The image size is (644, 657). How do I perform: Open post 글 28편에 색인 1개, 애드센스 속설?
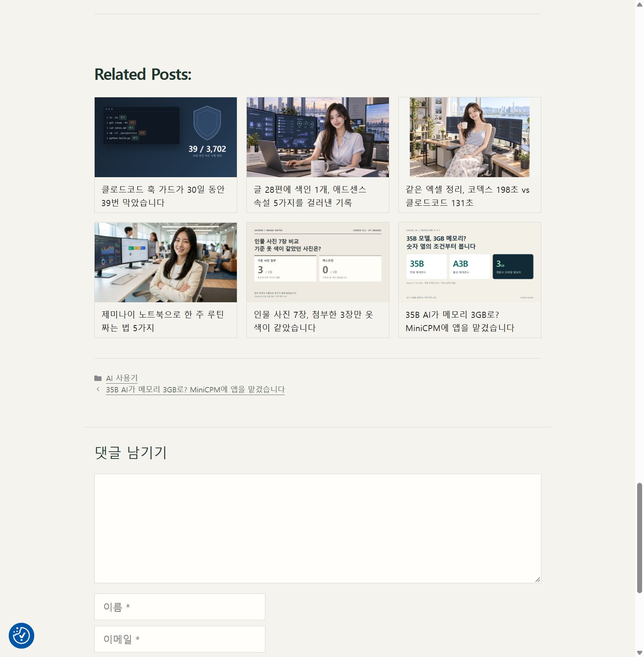pos(310,196)
